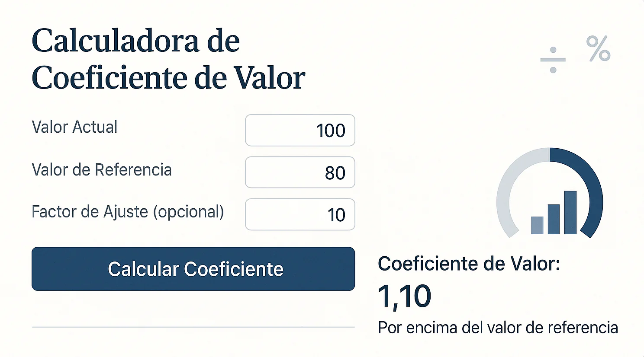644x357 pixels.
Task: Click the Factor de Ajuste (opcional) label
Action: 128,212
